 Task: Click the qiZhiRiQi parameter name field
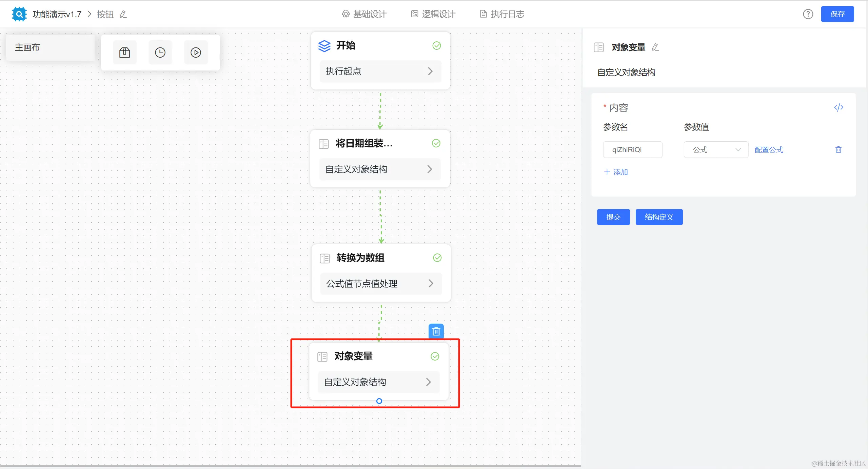click(632, 149)
